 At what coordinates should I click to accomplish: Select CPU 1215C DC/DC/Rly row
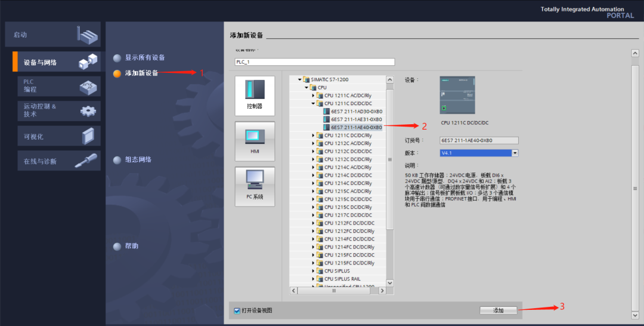[348, 207]
